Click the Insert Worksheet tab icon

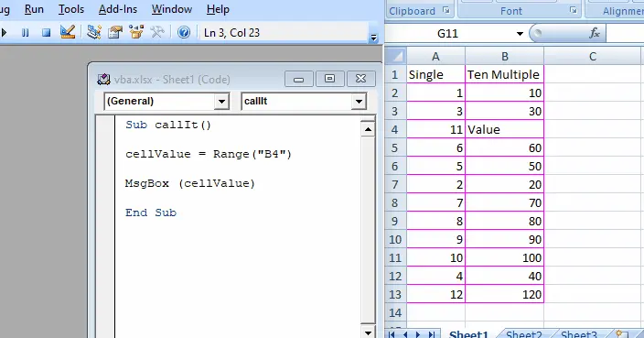pyautogui.click(x=621, y=334)
